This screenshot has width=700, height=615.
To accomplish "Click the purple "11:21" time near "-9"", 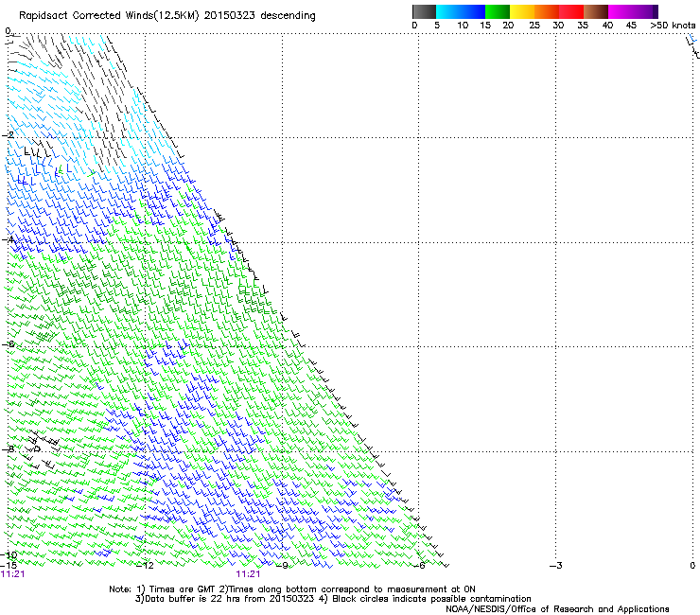I will click(x=248, y=574).
